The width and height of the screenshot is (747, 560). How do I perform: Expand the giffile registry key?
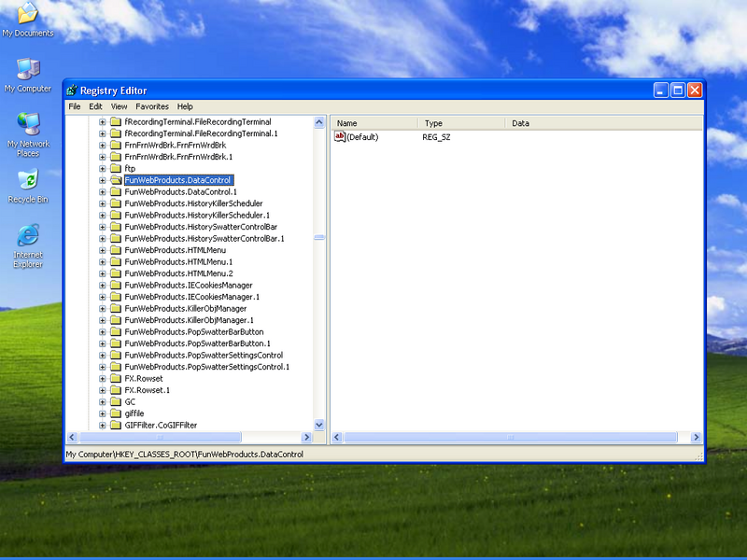pyautogui.click(x=103, y=413)
